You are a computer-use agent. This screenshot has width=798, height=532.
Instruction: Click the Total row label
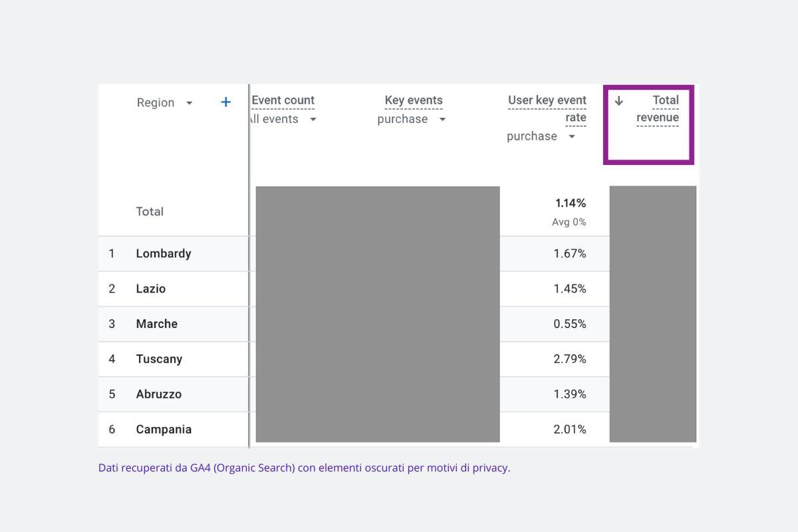pos(150,211)
